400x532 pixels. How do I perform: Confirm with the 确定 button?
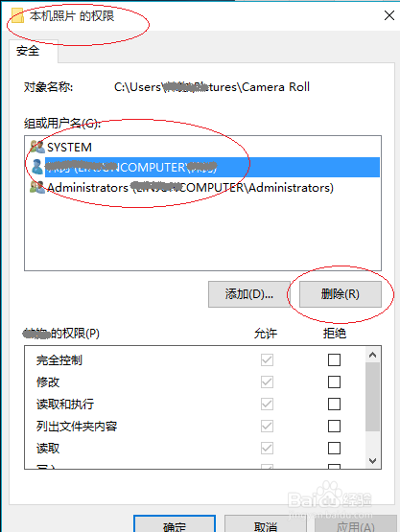pyautogui.click(x=175, y=524)
